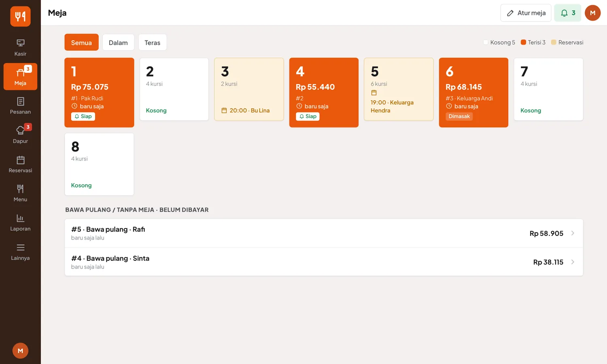Click the fork and knife app logo

click(x=20, y=16)
